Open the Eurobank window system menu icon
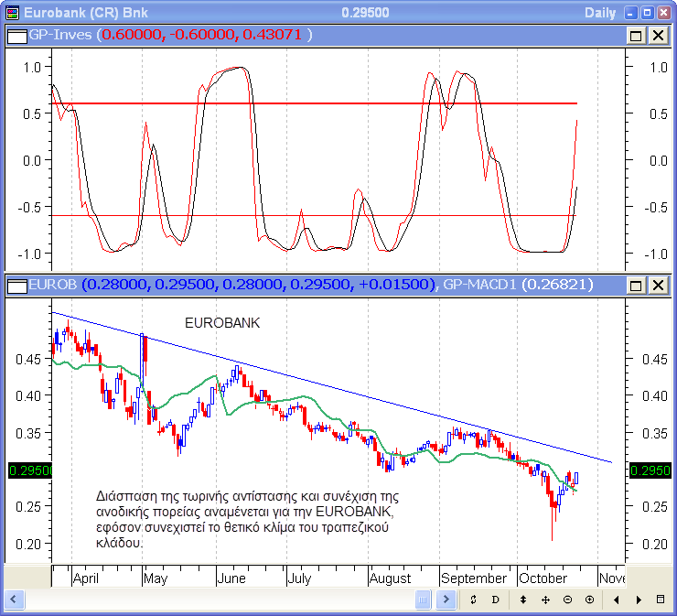 (12, 13)
